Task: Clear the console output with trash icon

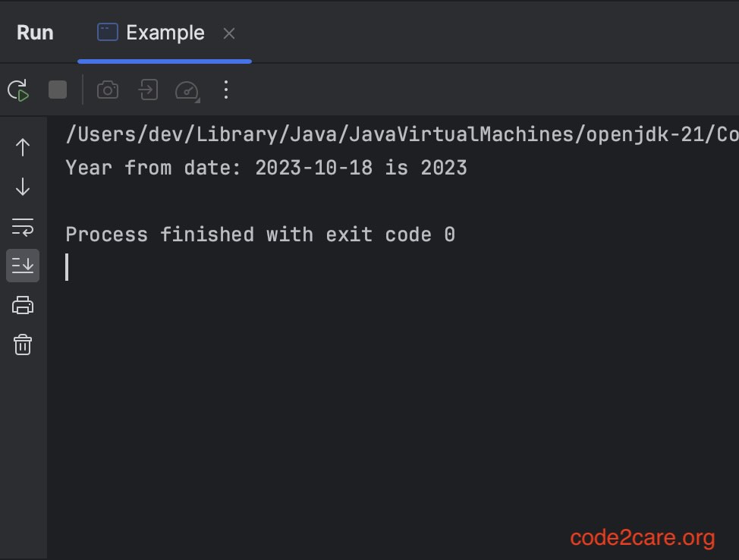Action: click(22, 344)
